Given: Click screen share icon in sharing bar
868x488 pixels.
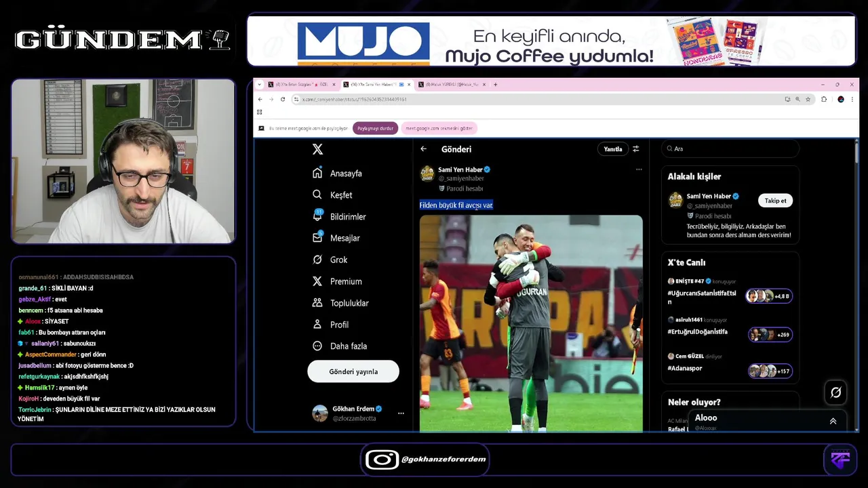Looking at the screenshot, I should 262,128.
